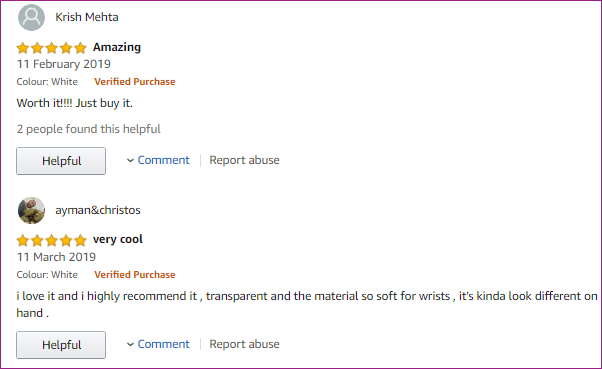Click Verified Purchase on the first review
The width and height of the screenshot is (602, 369).
point(135,82)
